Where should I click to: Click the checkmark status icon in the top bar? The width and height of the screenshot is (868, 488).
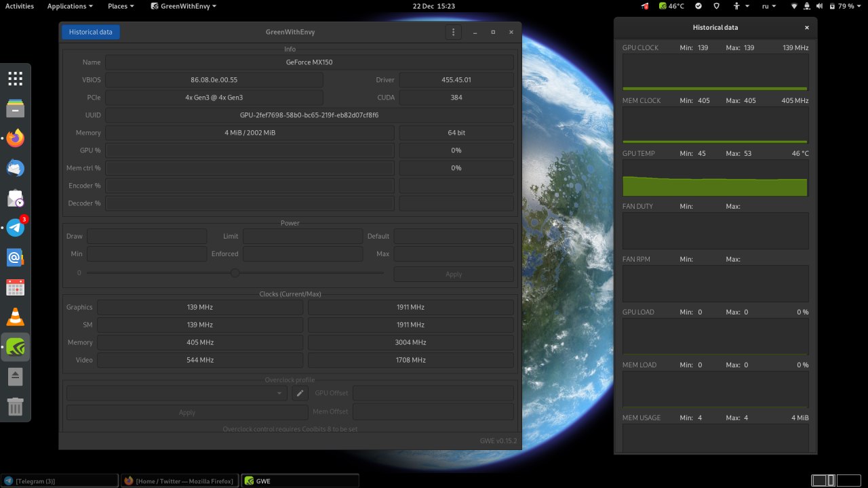point(698,6)
